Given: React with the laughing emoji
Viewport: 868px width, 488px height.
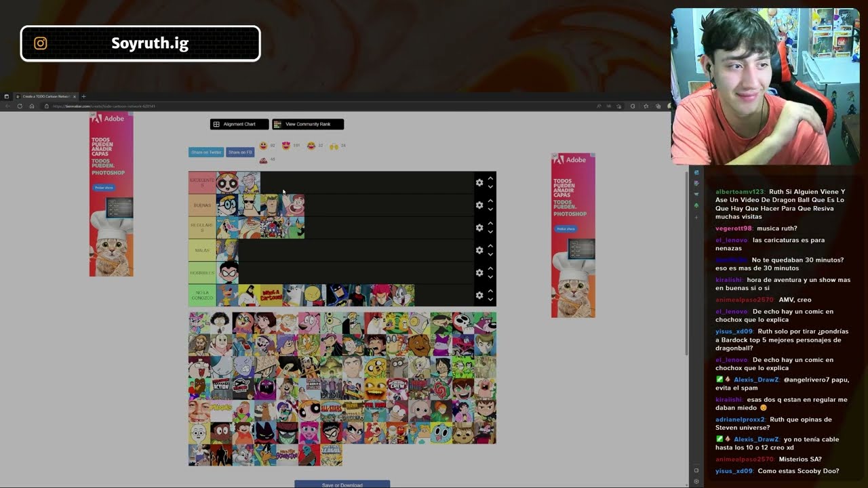Looking at the screenshot, I should click(x=311, y=146).
